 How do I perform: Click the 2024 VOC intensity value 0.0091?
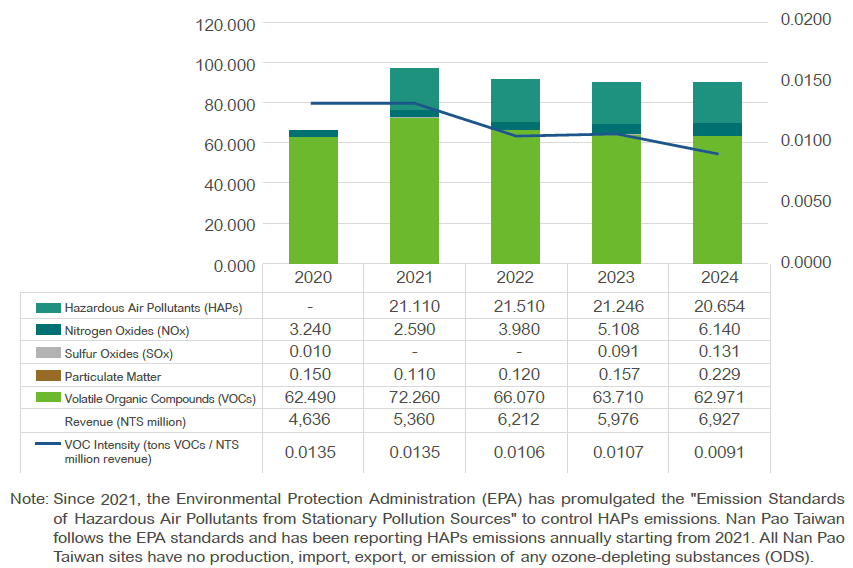[x=718, y=451]
